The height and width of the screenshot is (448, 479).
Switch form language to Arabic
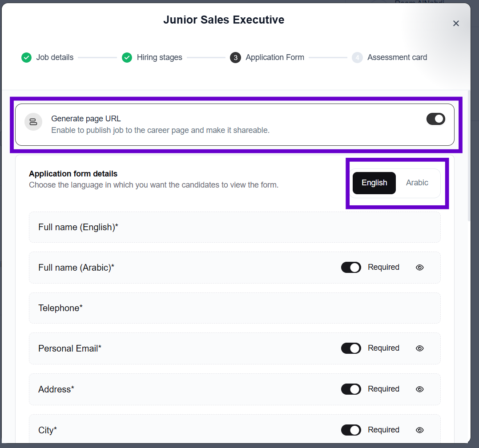tap(417, 183)
